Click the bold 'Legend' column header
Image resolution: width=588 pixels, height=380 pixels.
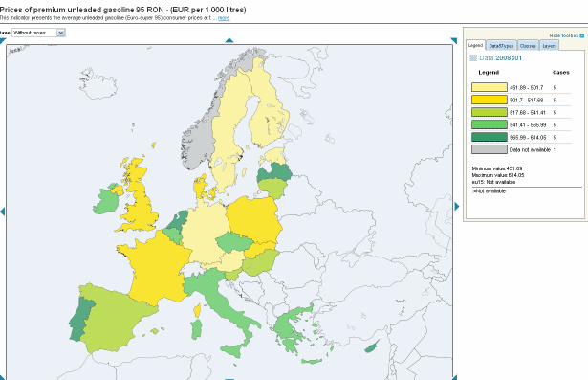coord(489,73)
